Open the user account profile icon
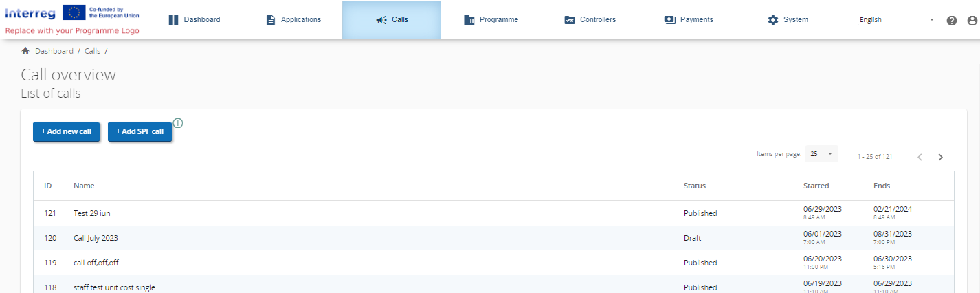The height and width of the screenshot is (293, 980). click(972, 21)
